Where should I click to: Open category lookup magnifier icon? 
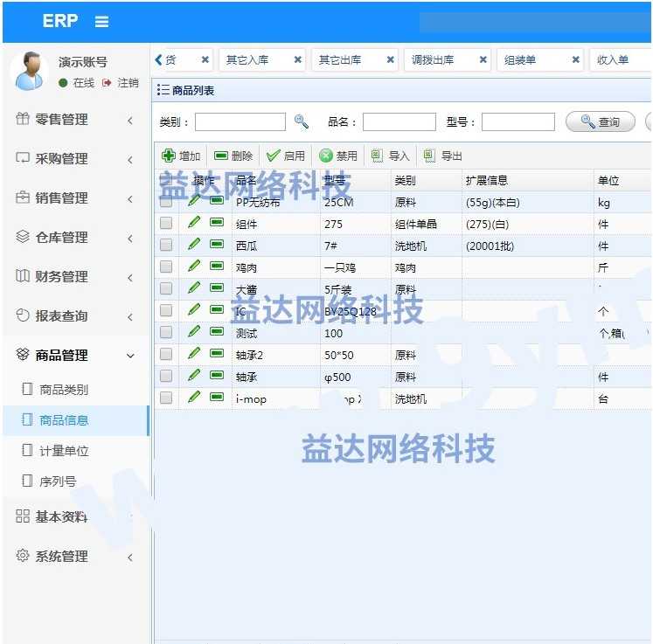pyautogui.click(x=301, y=121)
